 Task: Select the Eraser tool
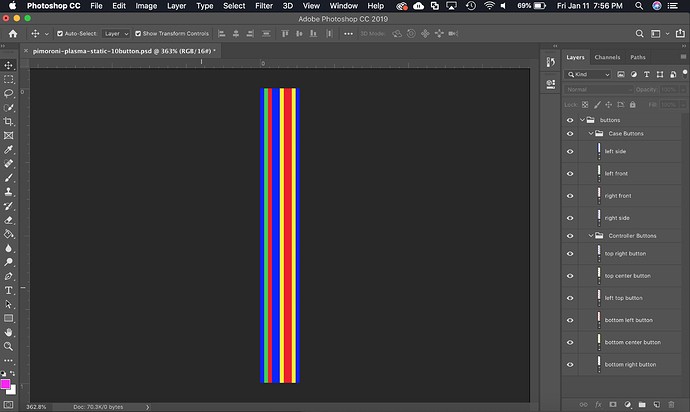(8, 220)
